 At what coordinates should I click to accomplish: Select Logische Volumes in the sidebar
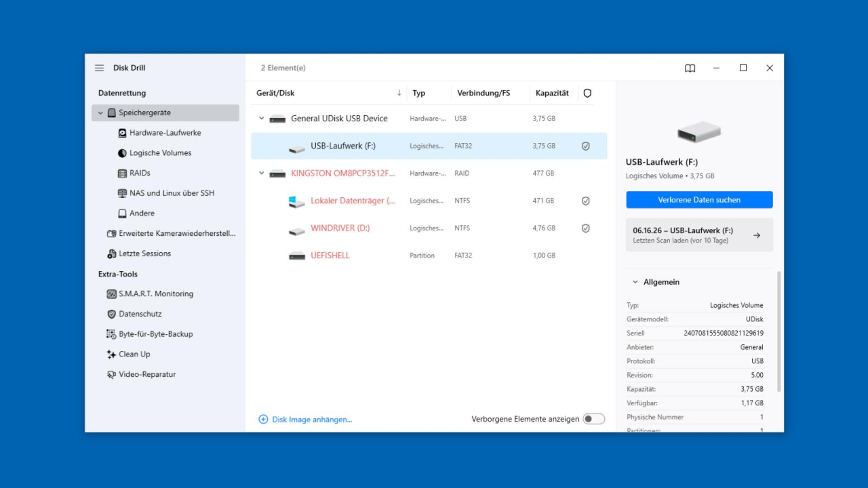[165, 153]
